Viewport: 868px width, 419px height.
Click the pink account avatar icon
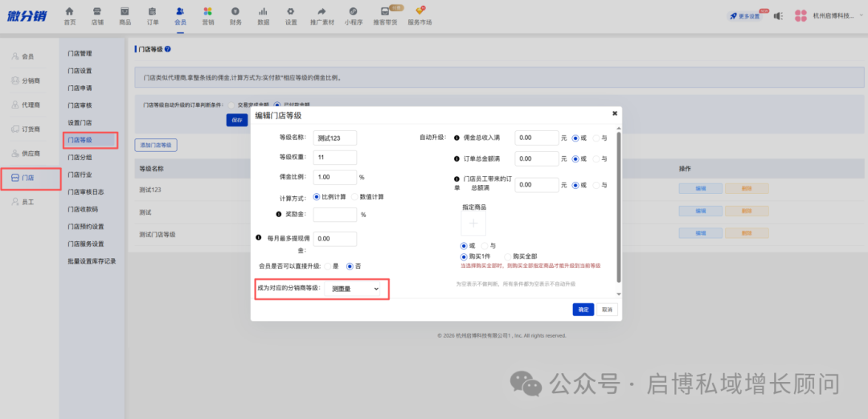point(800,15)
